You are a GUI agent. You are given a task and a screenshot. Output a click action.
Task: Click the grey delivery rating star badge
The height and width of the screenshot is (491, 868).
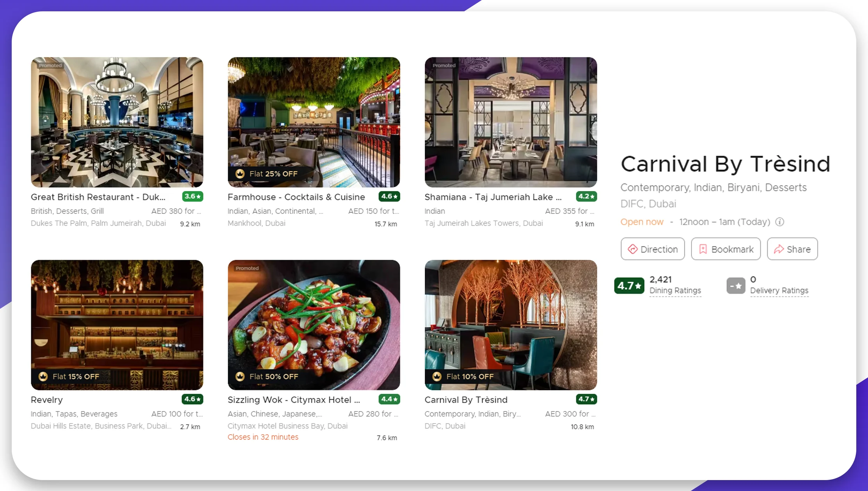pos(736,286)
